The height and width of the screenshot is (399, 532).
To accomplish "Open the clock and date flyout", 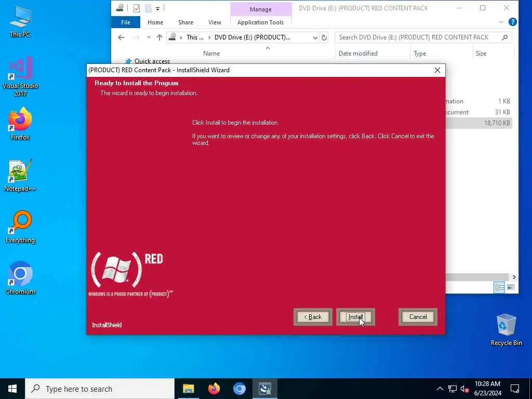I will click(487, 389).
